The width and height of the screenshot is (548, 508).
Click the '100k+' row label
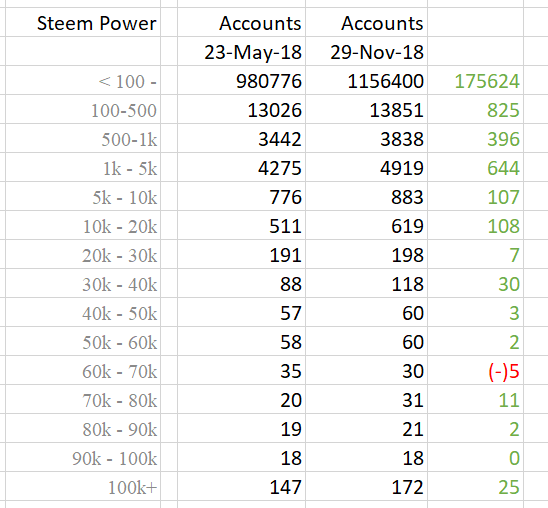[132, 487]
